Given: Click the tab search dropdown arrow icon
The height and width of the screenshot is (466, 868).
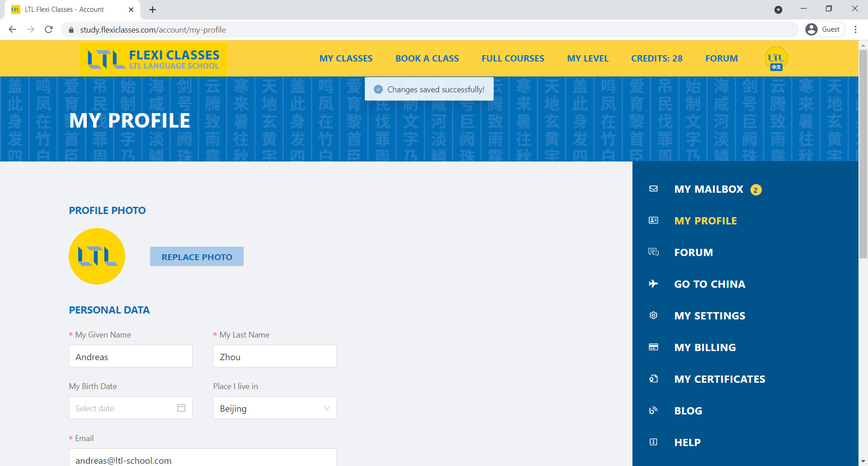Looking at the screenshot, I should pyautogui.click(x=778, y=10).
